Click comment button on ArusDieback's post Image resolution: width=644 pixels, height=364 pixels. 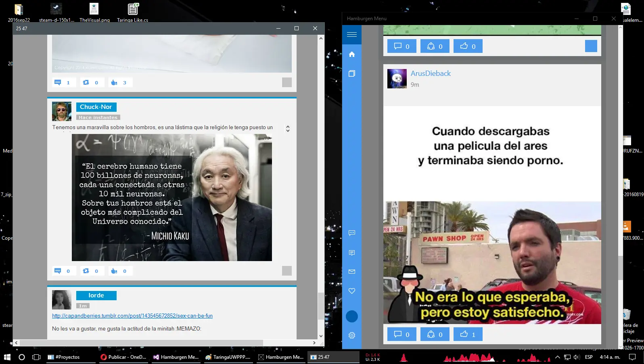click(402, 334)
